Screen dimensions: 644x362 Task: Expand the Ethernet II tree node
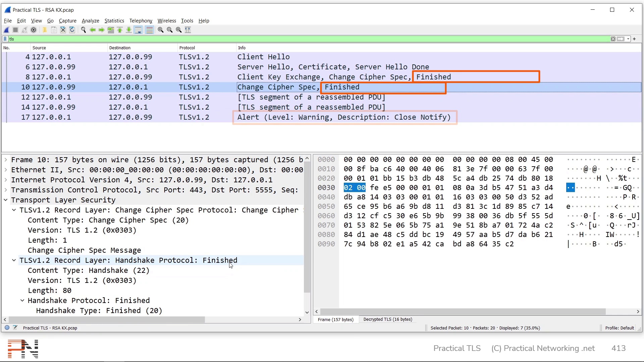(x=6, y=170)
